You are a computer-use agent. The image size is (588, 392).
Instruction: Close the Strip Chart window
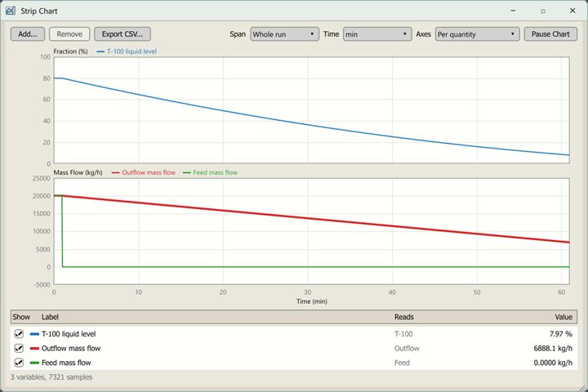point(572,11)
